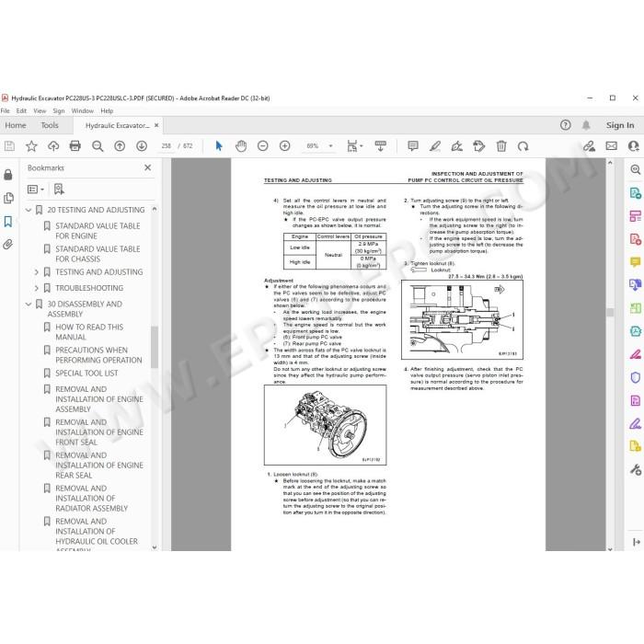644x644 pixels.
Task: Click the security lock icon in the left sidebar
Action: [x=8, y=175]
